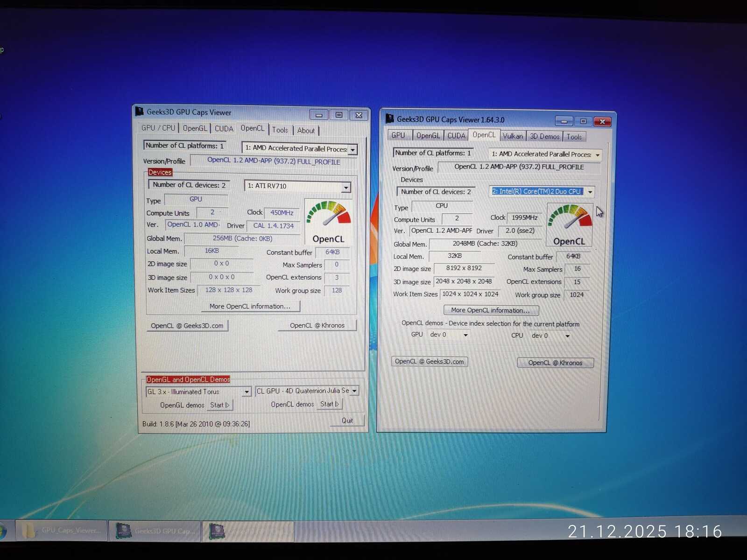Click the Driver field '2.0 (sse2)'
Viewport: 747px width, 560px height.
coord(520,231)
